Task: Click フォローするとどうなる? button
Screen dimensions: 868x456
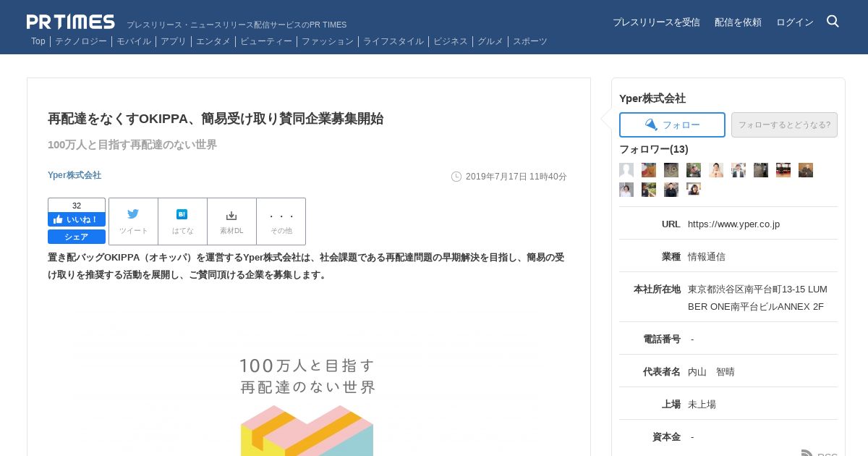Action: (784, 124)
